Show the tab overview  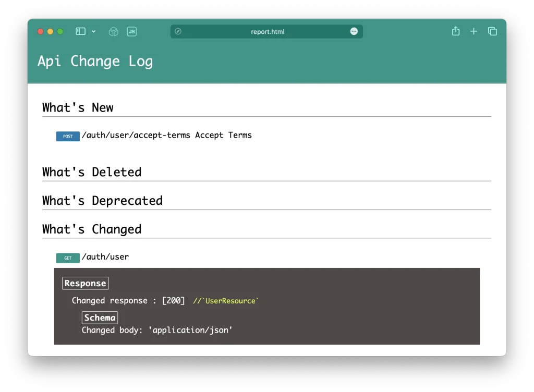tap(492, 31)
